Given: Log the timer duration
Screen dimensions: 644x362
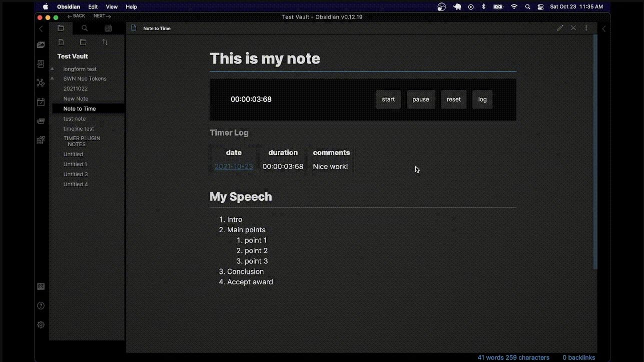Looking at the screenshot, I should tap(482, 99).
